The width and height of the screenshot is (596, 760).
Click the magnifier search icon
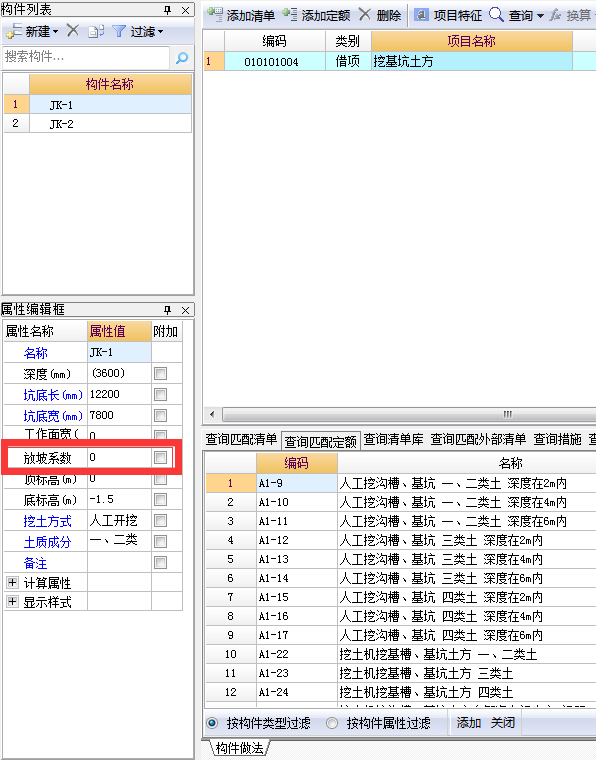click(x=182, y=58)
